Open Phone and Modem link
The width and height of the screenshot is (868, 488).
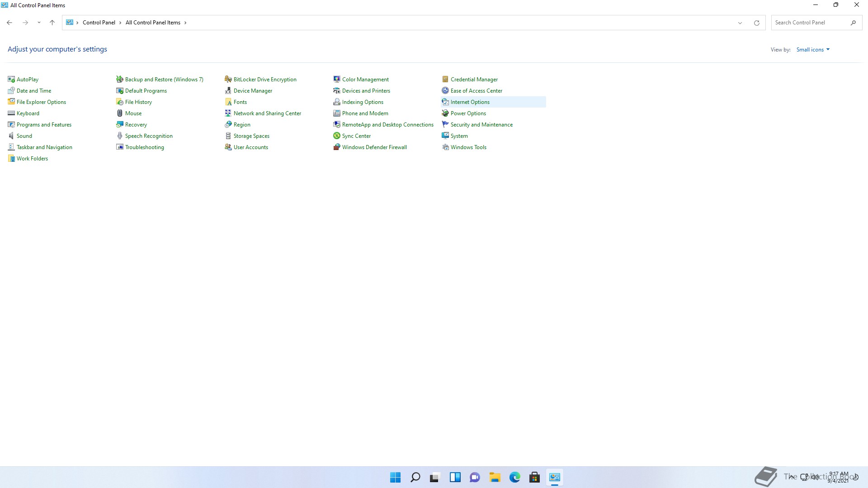pyautogui.click(x=365, y=113)
